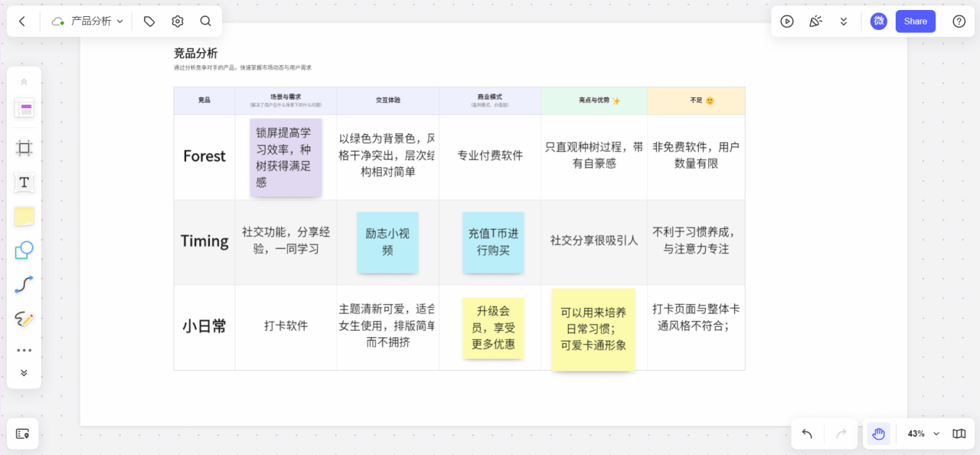The image size is (980, 455).
Task: Click the cloud sync status icon
Action: coord(57,21)
